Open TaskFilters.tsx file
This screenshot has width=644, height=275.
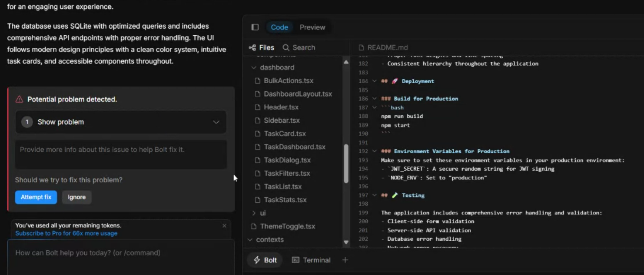(287, 173)
